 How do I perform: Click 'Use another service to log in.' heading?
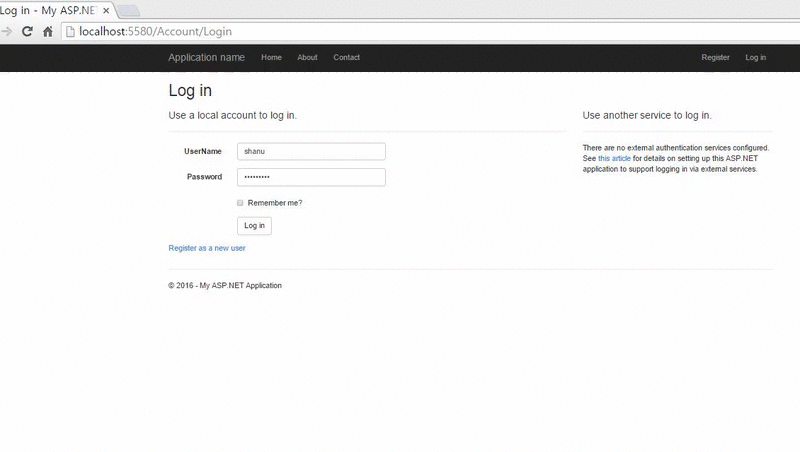pos(647,116)
